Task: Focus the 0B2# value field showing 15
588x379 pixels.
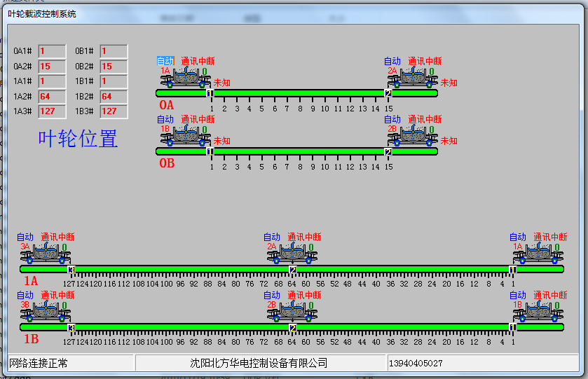Action: pyautogui.click(x=114, y=67)
